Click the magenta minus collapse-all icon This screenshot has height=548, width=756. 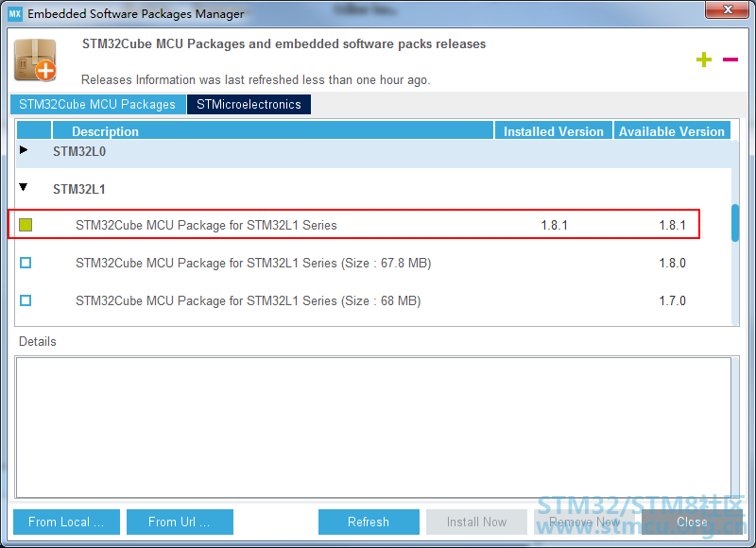[x=730, y=60]
